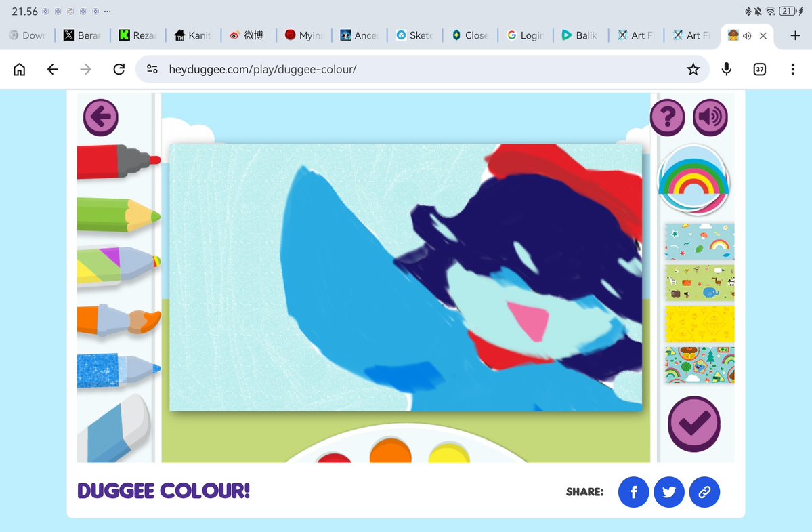Image resolution: width=812 pixels, height=532 pixels.
Task: Share on Facebook
Action: coord(633,492)
